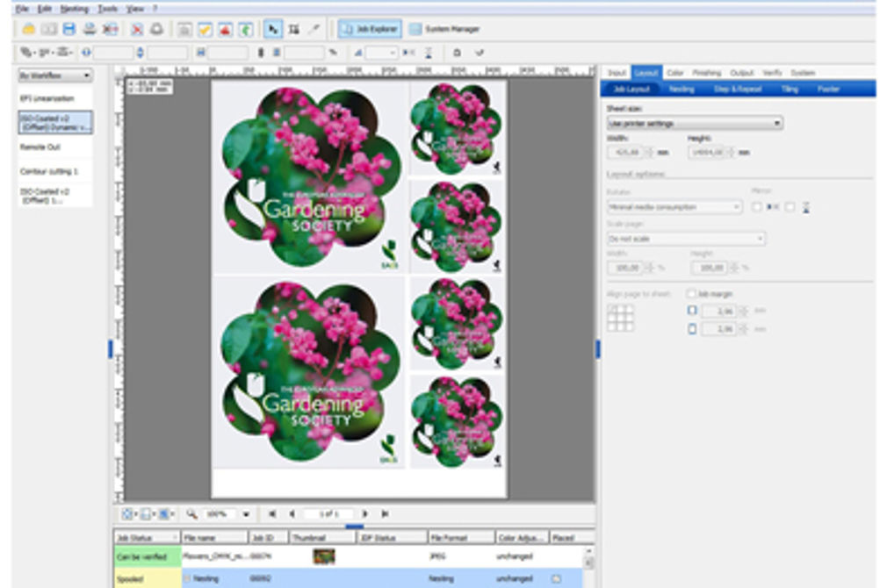Sort by the File name column header
The width and height of the screenshot is (880, 588).
[214, 537]
